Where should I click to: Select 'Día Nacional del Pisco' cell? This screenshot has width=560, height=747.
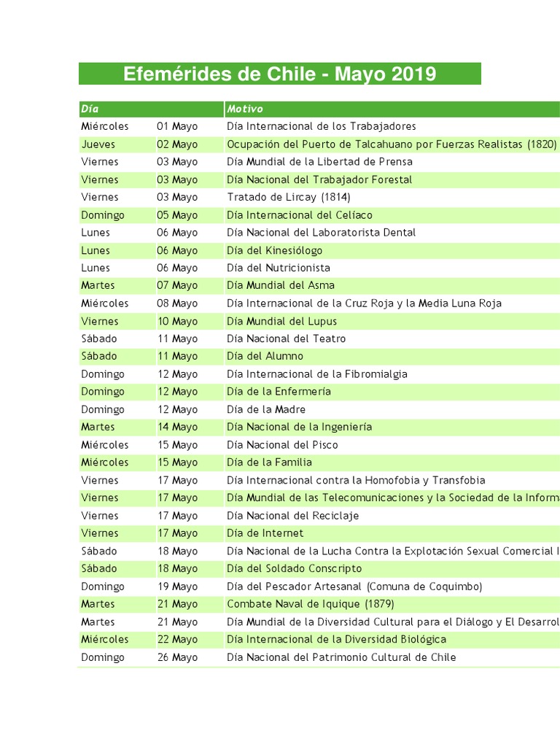click(x=282, y=445)
